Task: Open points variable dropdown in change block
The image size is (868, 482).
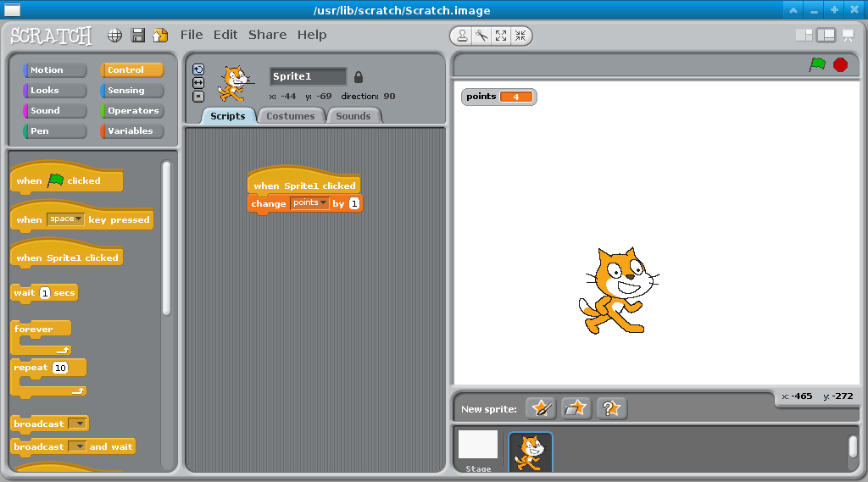Action: pyautogui.click(x=309, y=203)
